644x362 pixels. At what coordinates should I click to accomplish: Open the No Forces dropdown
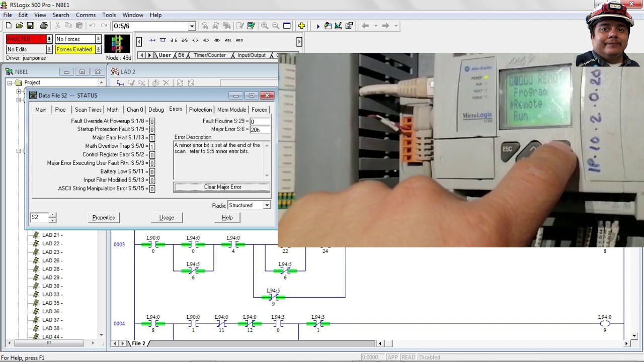click(x=98, y=39)
